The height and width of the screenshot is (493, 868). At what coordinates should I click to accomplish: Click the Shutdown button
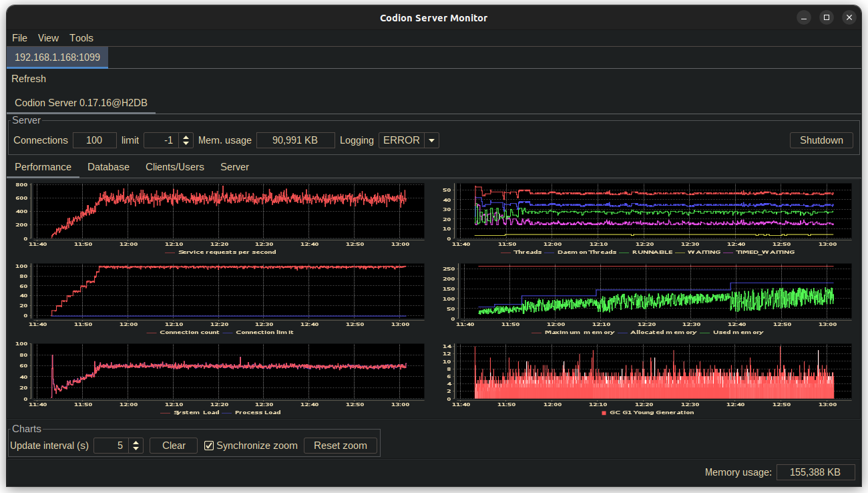pos(821,140)
